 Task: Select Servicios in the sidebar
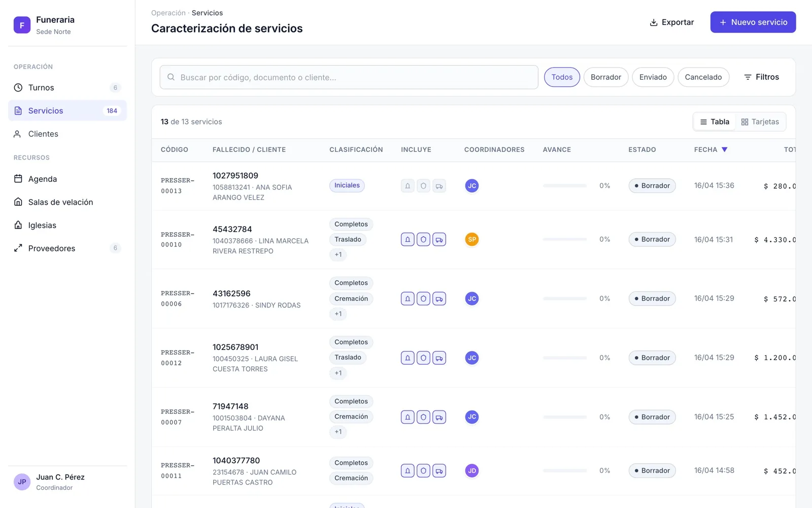tap(67, 111)
